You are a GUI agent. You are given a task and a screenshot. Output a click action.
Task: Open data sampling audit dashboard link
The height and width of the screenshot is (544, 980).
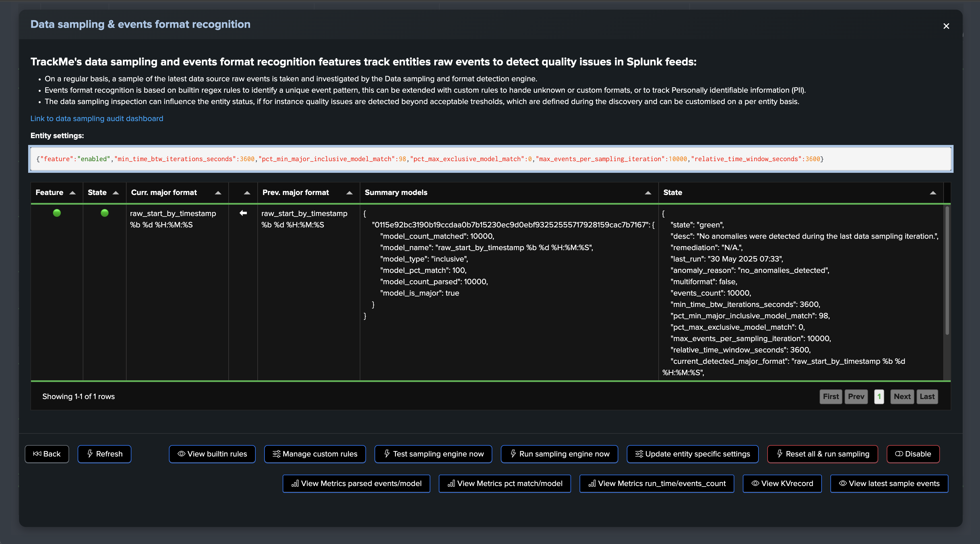pos(97,119)
